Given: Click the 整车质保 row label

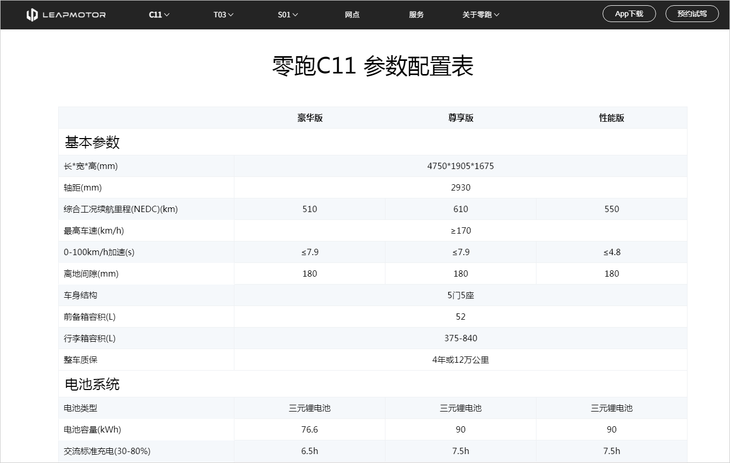Looking at the screenshot, I should [80, 360].
